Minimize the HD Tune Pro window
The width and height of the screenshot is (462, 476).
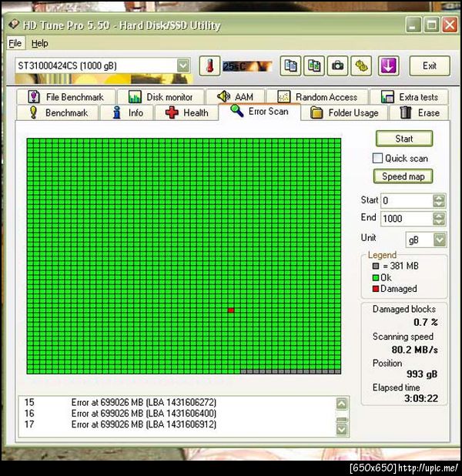click(x=413, y=25)
